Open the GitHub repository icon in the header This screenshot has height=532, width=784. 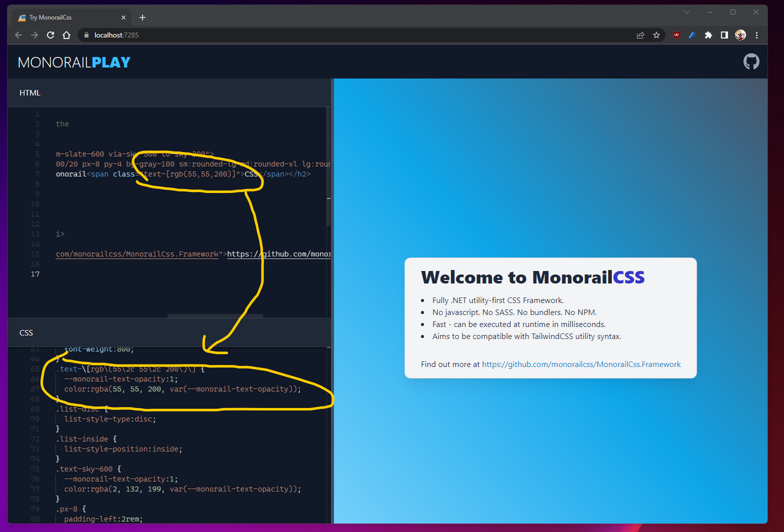click(751, 61)
